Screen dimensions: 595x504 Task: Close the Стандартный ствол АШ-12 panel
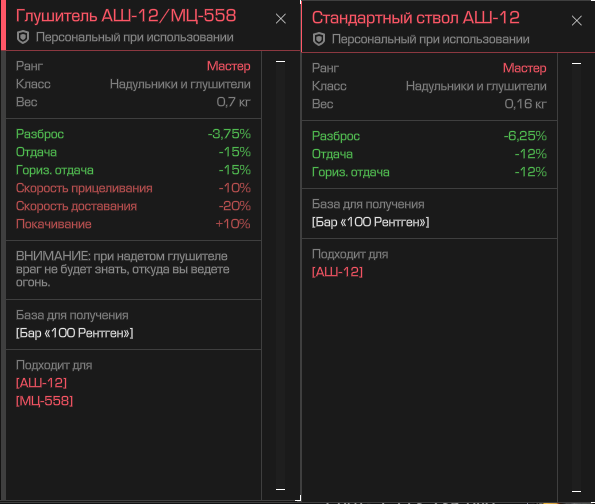pyautogui.click(x=576, y=20)
